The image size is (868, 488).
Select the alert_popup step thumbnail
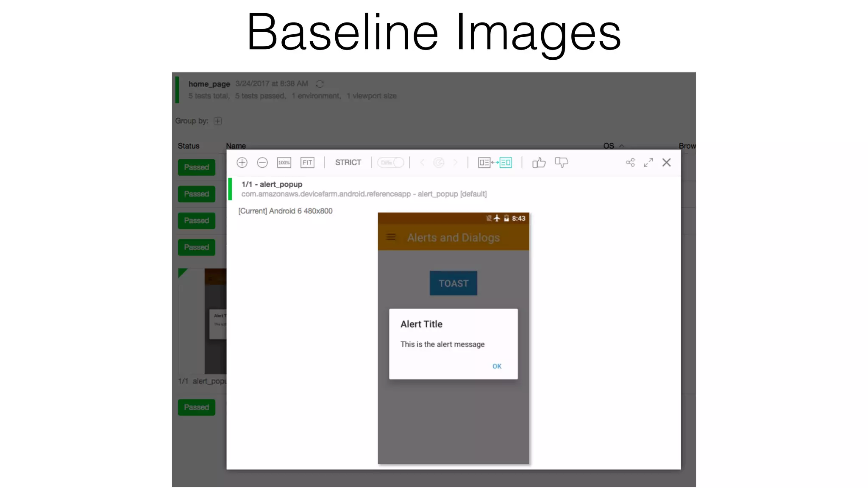pyautogui.click(x=203, y=321)
